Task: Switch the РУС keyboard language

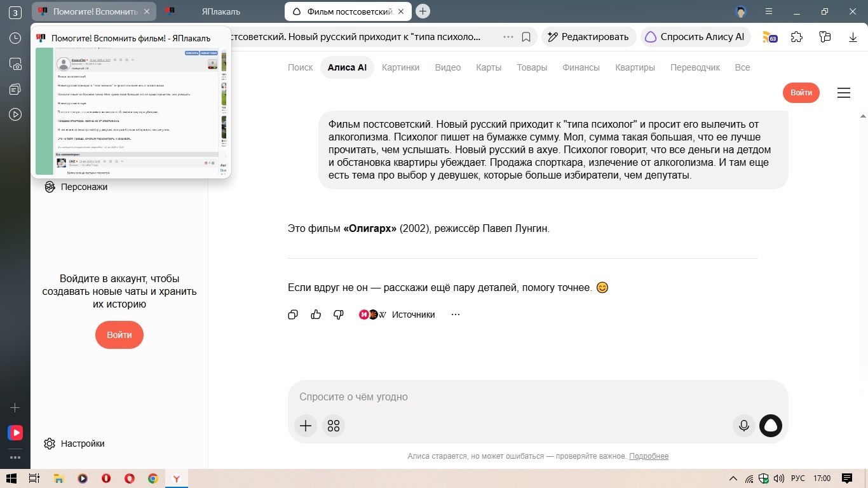Action: tap(797, 478)
